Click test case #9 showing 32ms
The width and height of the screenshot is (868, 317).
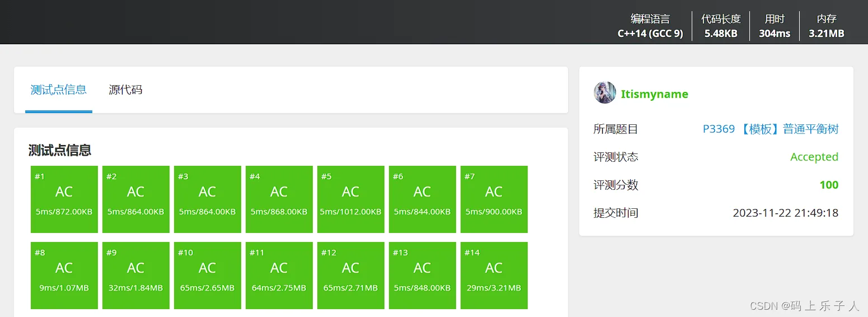(x=136, y=276)
